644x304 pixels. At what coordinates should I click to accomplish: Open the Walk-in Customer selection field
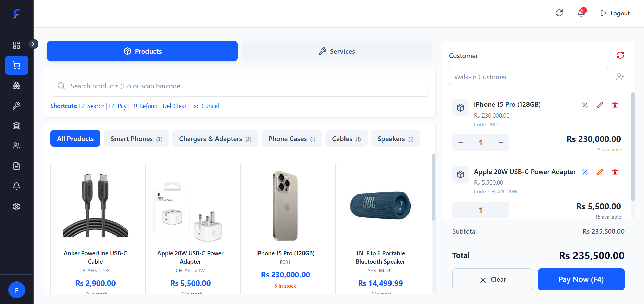pos(529,77)
